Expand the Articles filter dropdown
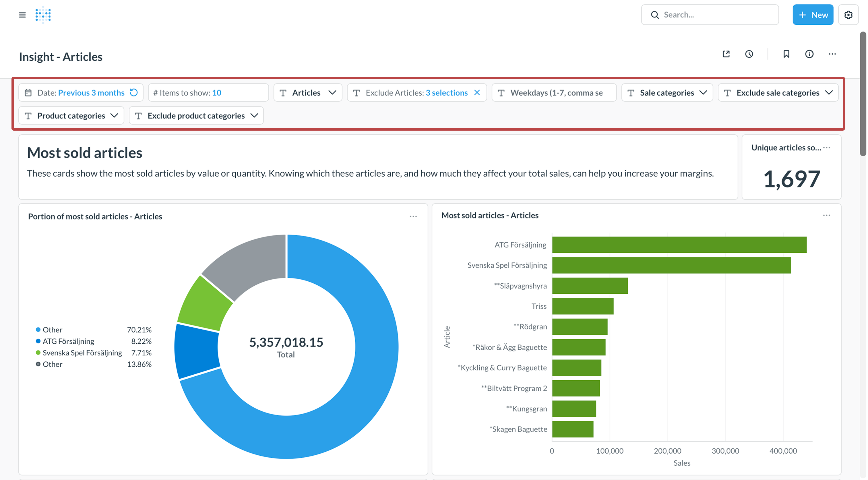The image size is (868, 480). 308,93
